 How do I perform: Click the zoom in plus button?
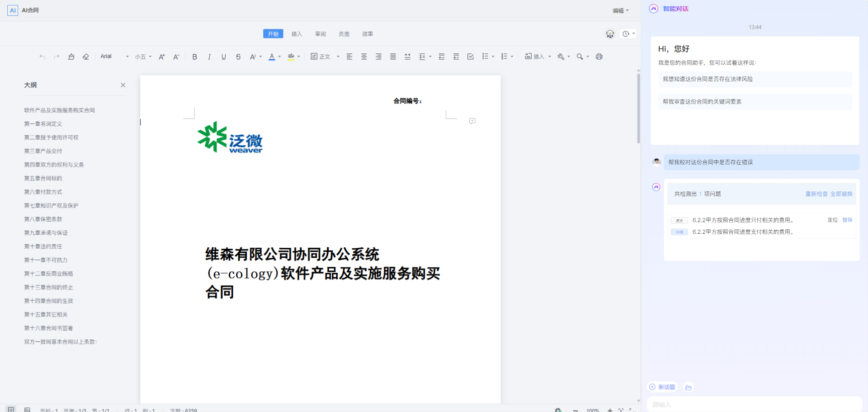[610, 410]
